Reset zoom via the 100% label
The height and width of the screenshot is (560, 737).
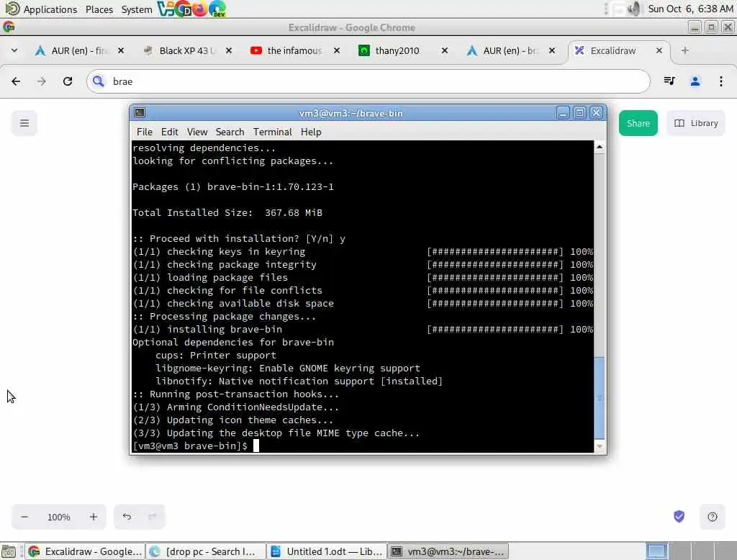coord(59,517)
